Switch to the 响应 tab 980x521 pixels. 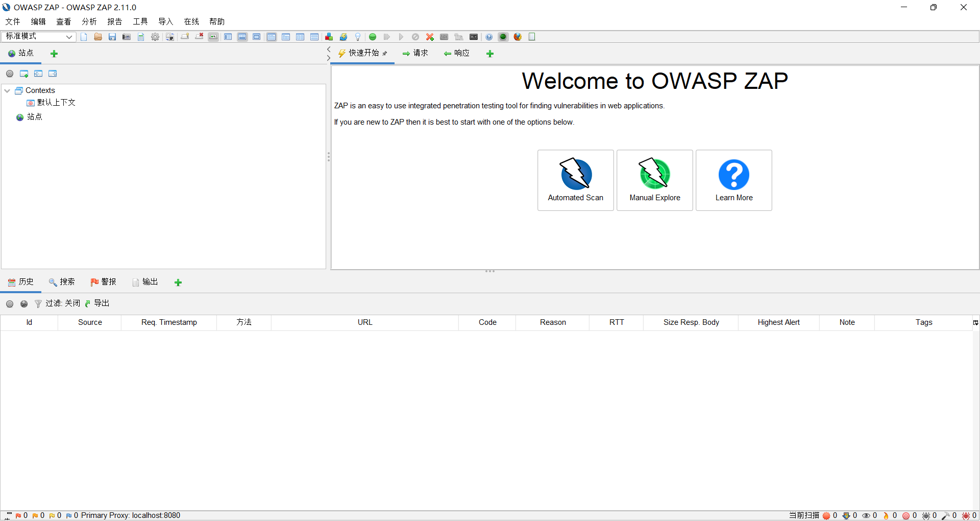click(457, 53)
